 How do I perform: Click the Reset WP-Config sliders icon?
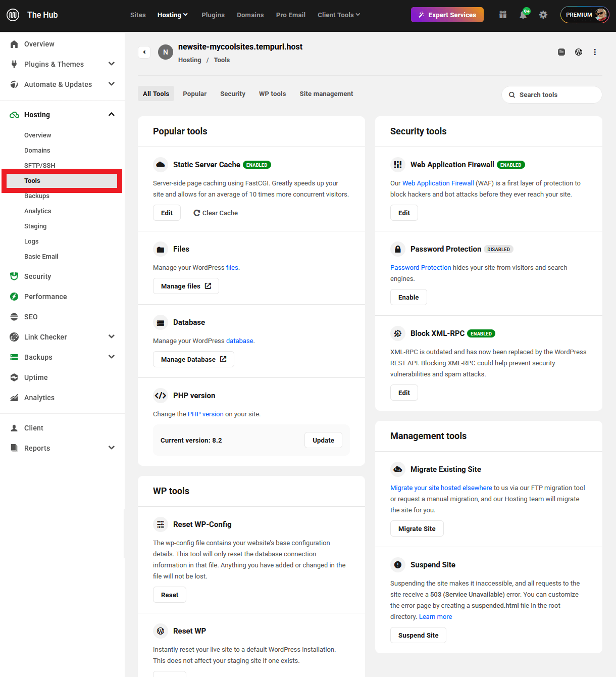pos(161,524)
